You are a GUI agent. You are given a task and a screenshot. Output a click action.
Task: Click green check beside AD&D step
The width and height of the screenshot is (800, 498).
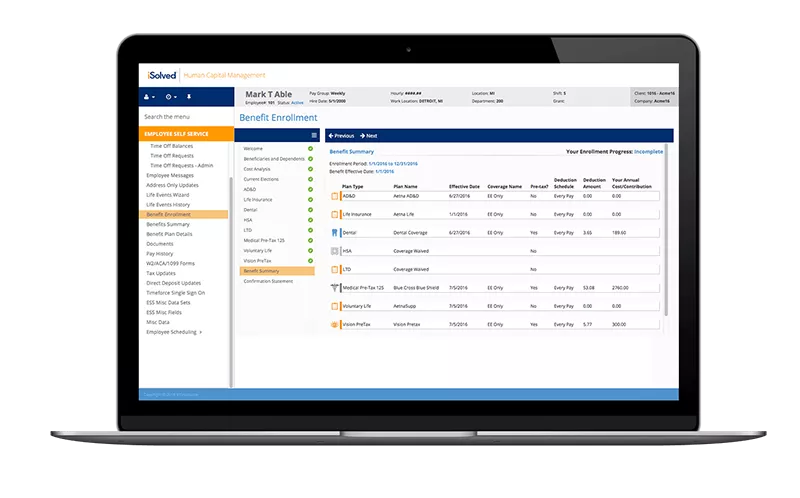click(310, 189)
